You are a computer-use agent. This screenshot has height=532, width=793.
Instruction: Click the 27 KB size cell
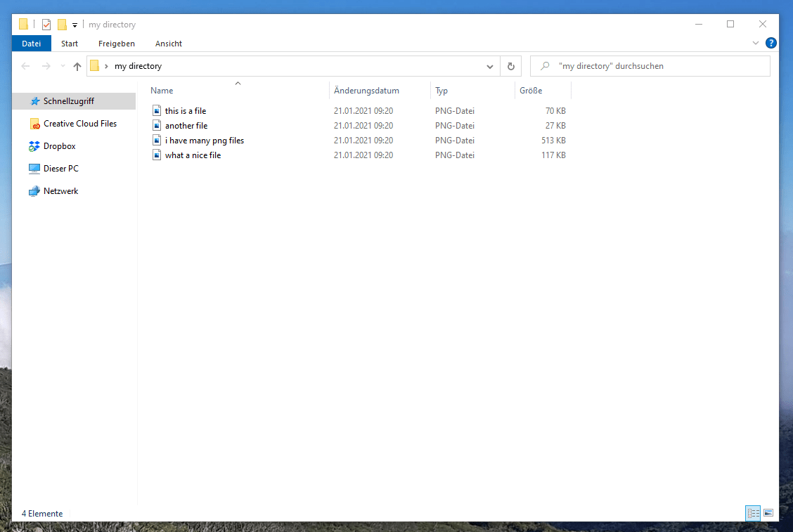click(555, 125)
